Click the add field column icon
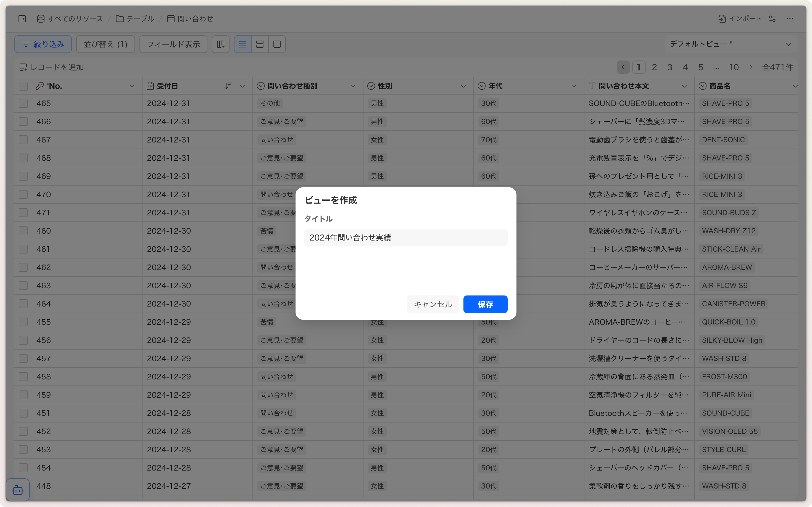The height and width of the screenshot is (507, 812). click(x=221, y=44)
